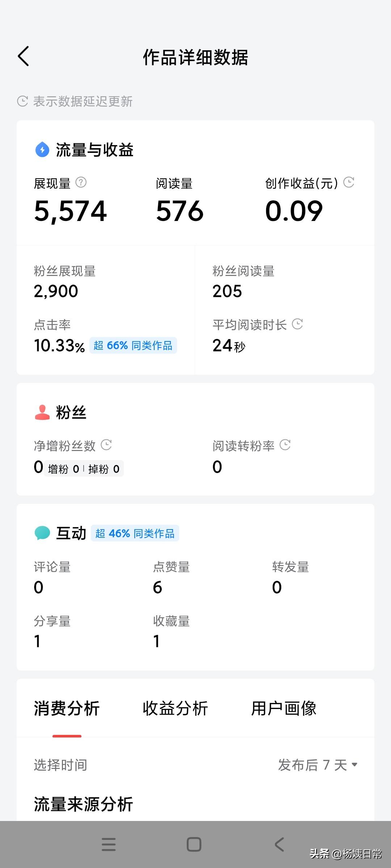Viewport: 391px width, 868px height.
Task: Tap clock icon beside 表示数据延迟更新
Action: coord(22,101)
